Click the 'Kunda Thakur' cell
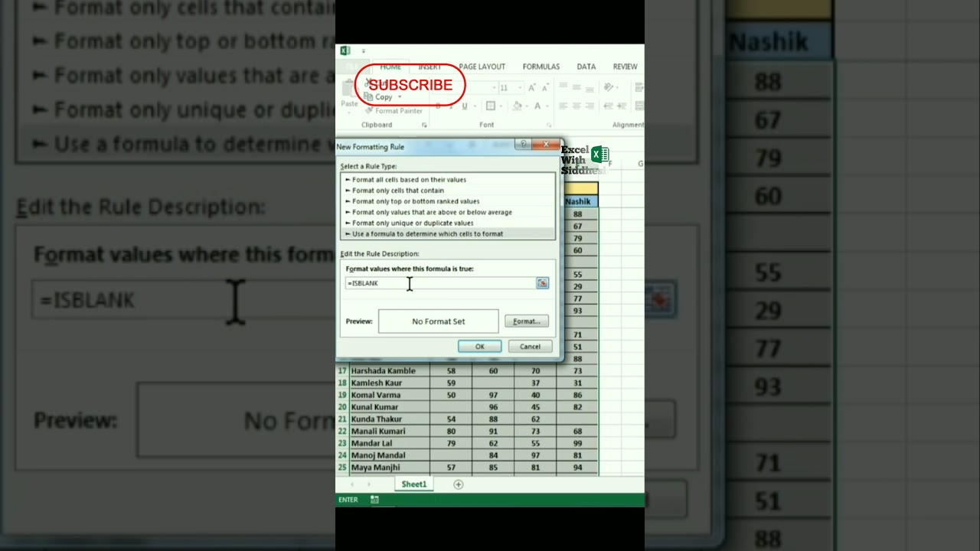Image resolution: width=980 pixels, height=551 pixels. pyautogui.click(x=389, y=419)
